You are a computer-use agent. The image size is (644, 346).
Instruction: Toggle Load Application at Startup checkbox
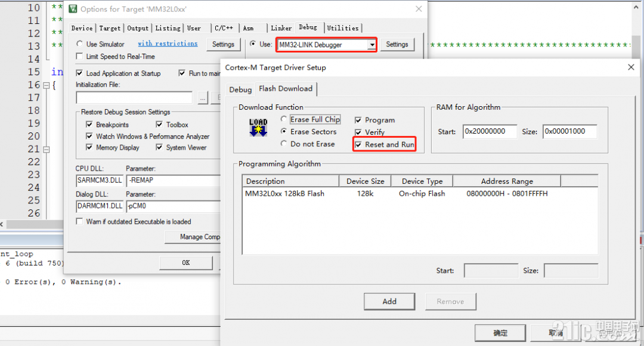80,73
